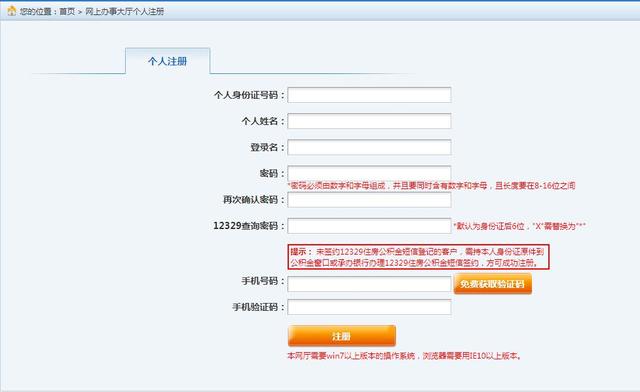Screen dimensions: 640x392
Task: Click the red-bordered 提示 notice box
Action: pyautogui.click(x=419, y=257)
